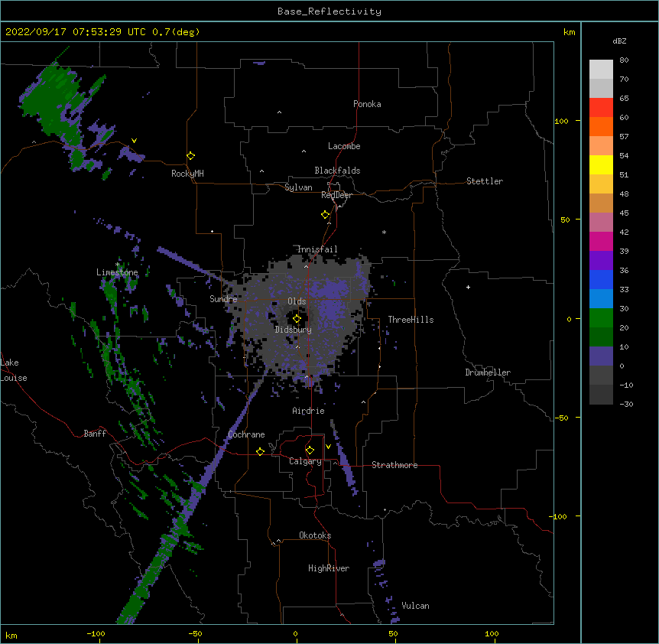Viewport: 659px width, 644px height.
Task: Click the Airdrie label
Action: tap(309, 411)
